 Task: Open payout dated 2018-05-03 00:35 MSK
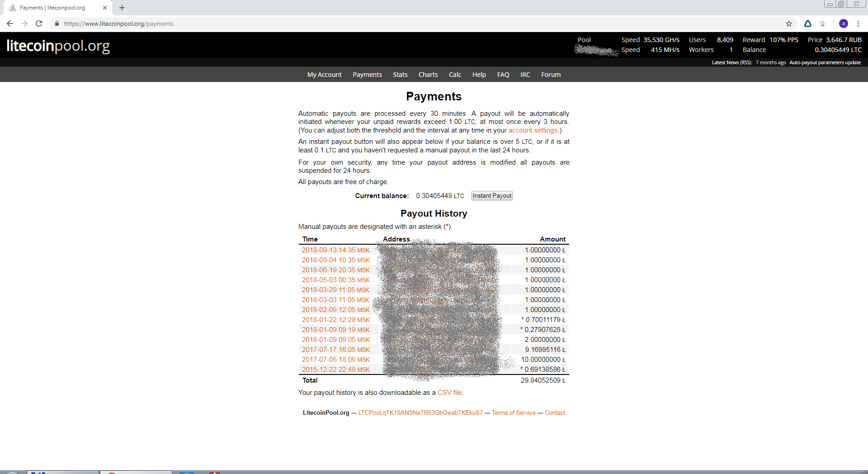(336, 280)
